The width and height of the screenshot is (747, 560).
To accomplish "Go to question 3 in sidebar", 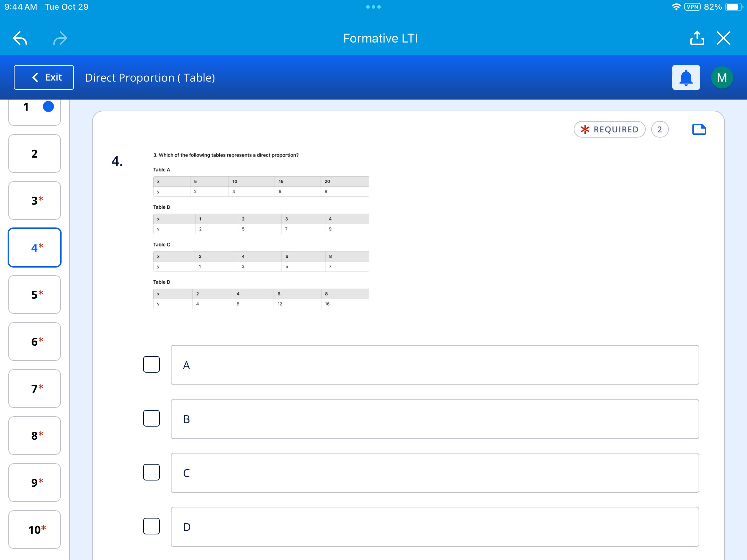I will (35, 200).
